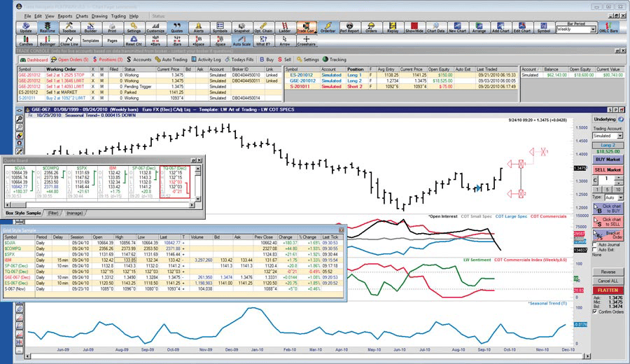Click the Update toolbar icon
The image size is (630, 364).
click(26, 27)
